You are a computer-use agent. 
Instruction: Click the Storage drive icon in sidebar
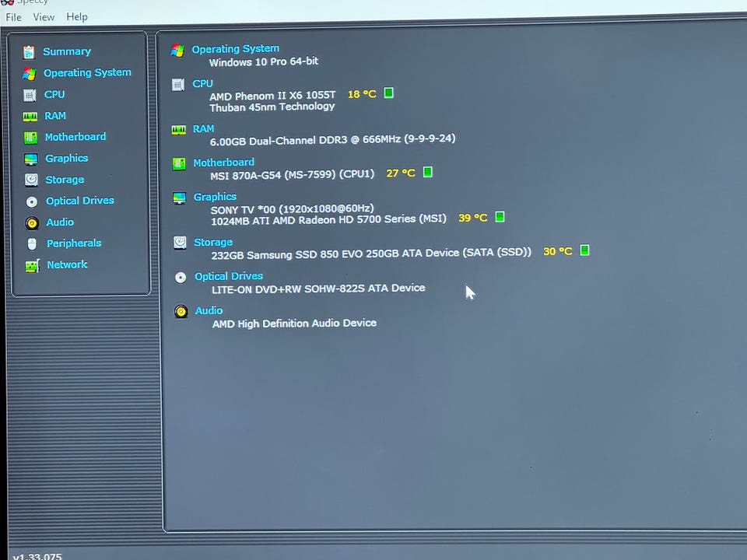[x=31, y=180]
